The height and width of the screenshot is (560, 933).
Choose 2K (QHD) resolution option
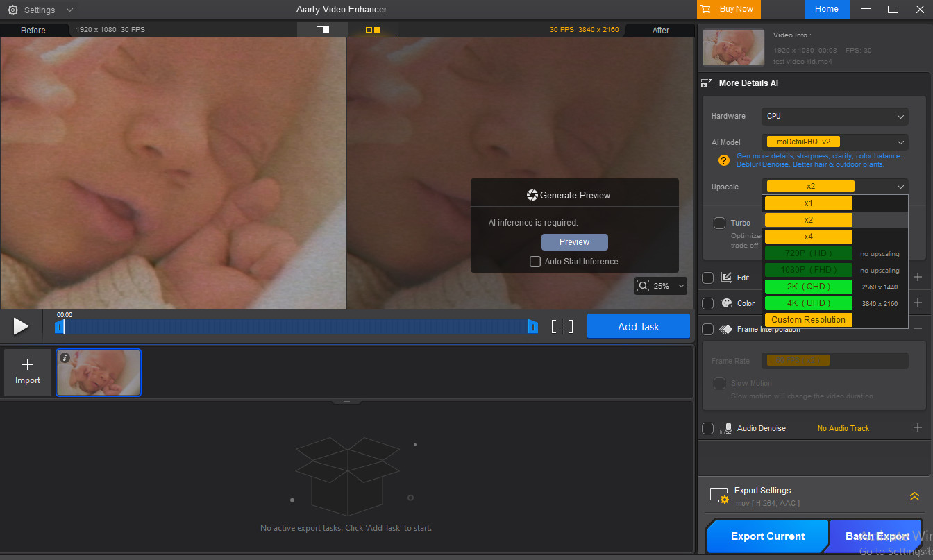point(809,287)
